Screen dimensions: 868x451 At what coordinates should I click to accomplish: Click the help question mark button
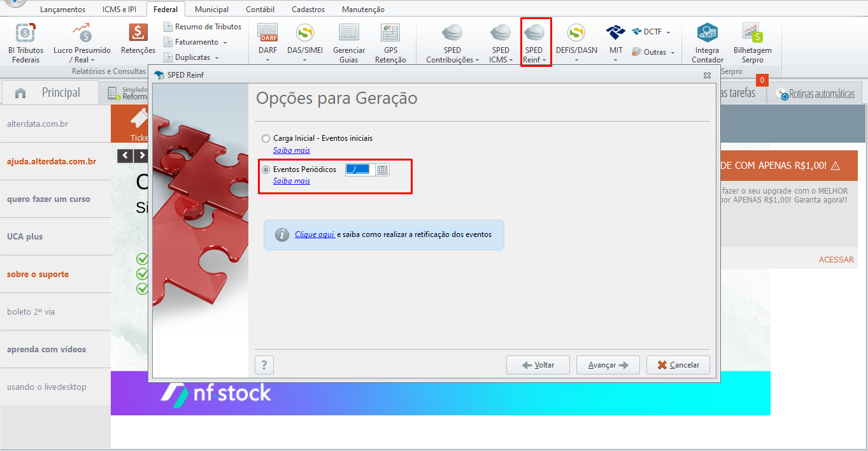point(264,365)
